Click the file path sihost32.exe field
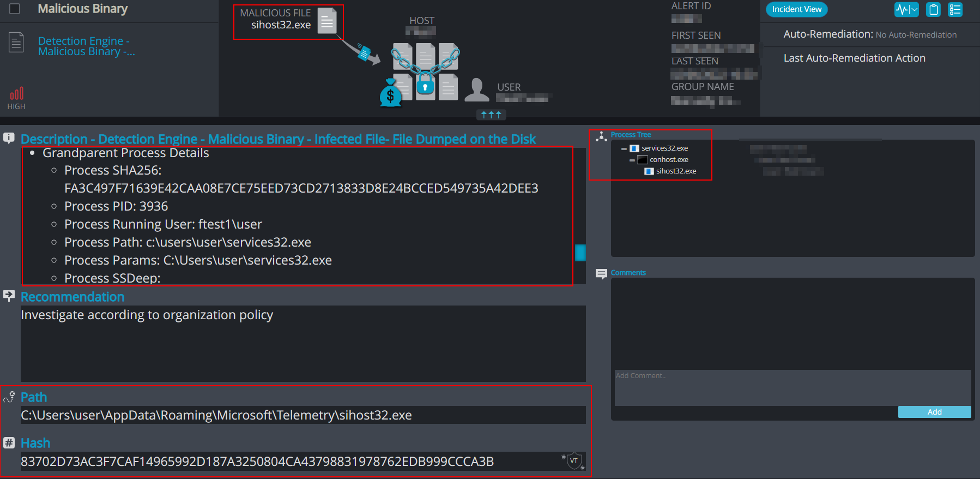 303,415
